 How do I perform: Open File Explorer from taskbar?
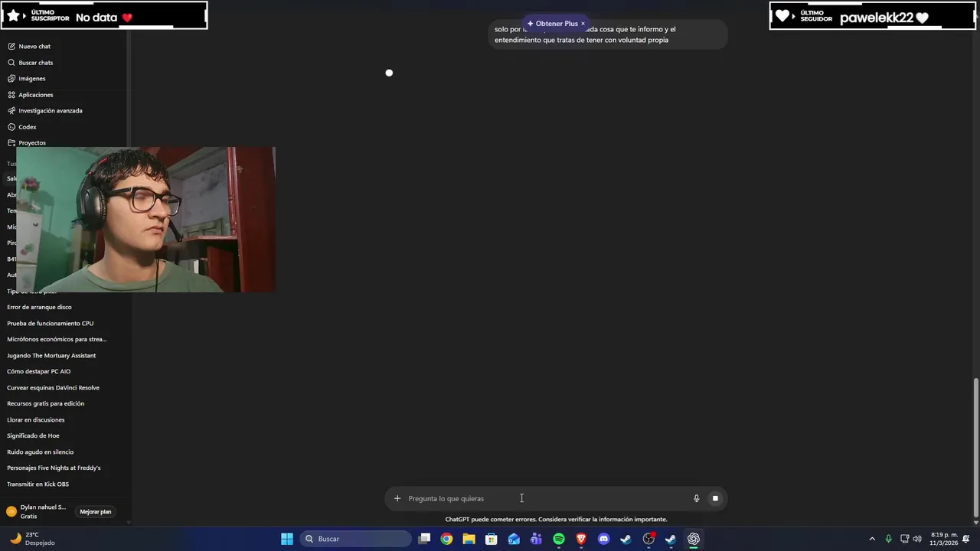tap(469, 539)
